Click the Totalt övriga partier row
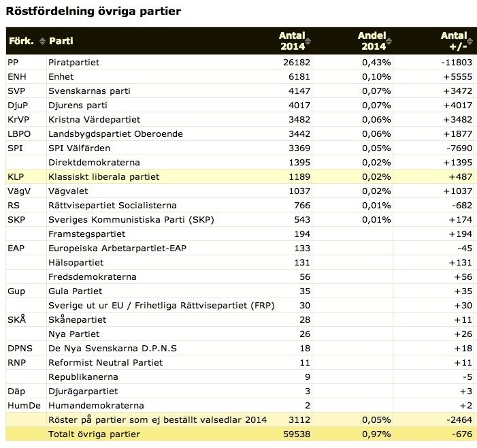477x448 pixels. 242,434
